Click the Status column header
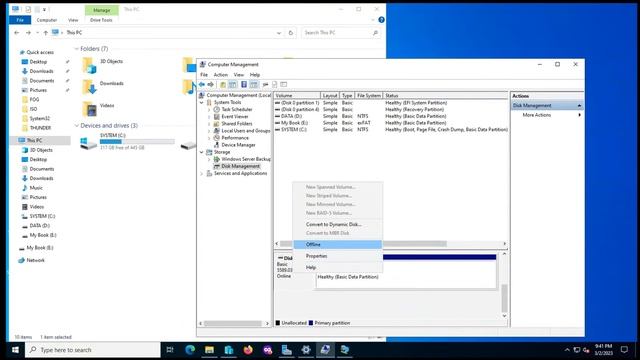The width and height of the screenshot is (640, 360). click(x=446, y=96)
